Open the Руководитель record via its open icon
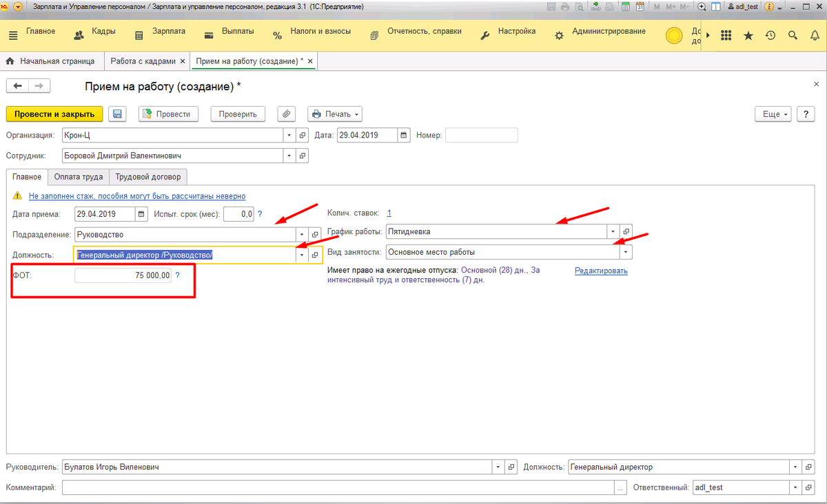 pos(511,467)
